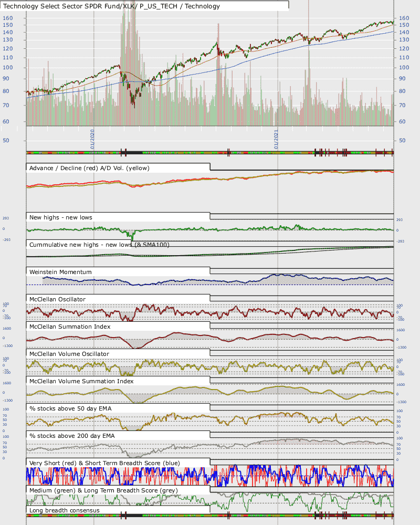Viewport: 420px width, 525px height.
Task: Select the Cummulative new highs - new lows label
Action: point(99,245)
